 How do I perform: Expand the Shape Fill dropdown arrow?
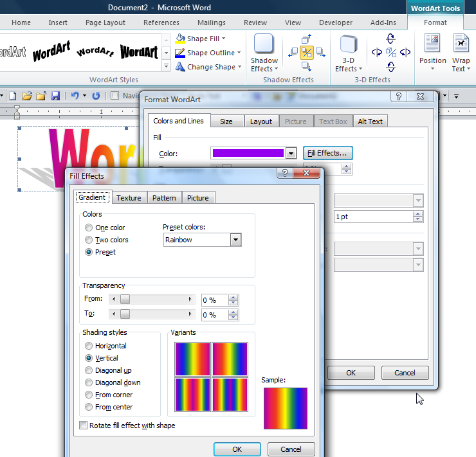coord(224,39)
